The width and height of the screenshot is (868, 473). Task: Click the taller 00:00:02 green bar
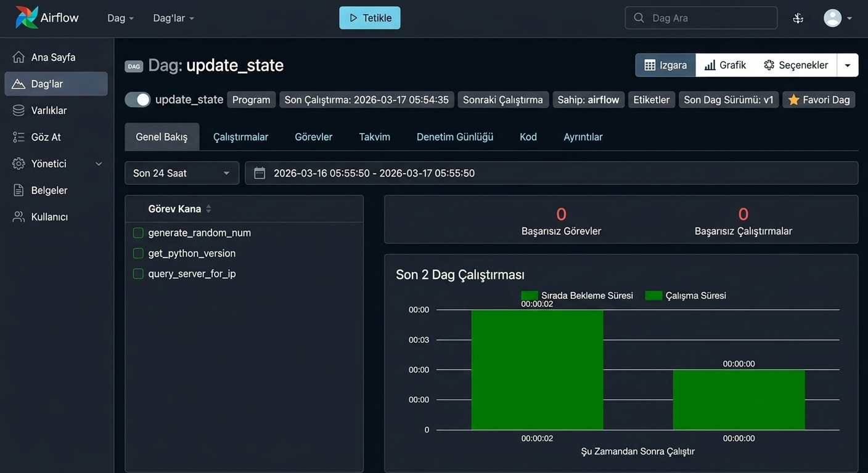[x=537, y=370]
